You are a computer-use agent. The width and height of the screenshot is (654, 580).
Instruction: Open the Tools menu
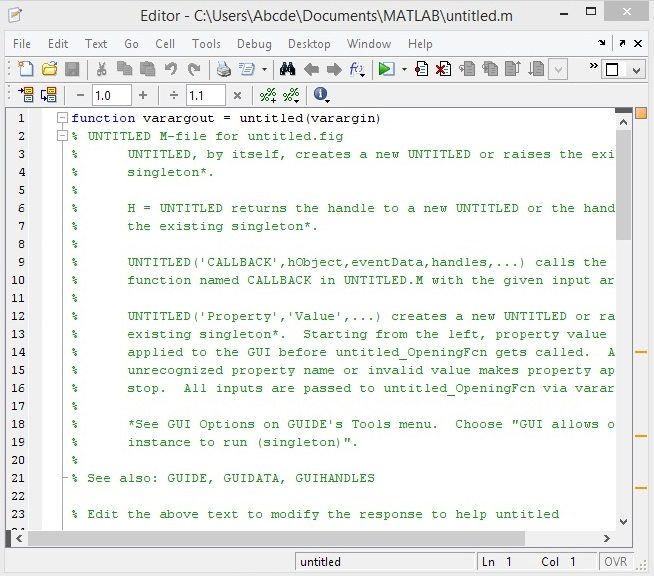[x=206, y=44]
